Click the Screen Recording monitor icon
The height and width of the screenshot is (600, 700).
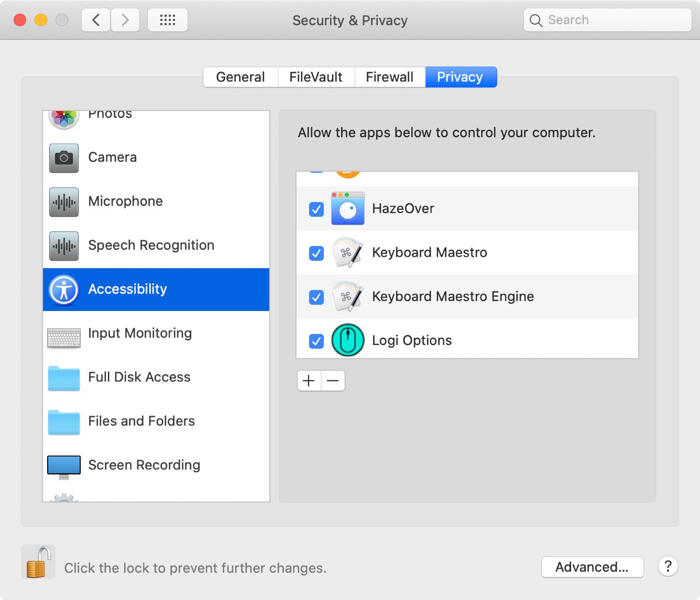64,467
